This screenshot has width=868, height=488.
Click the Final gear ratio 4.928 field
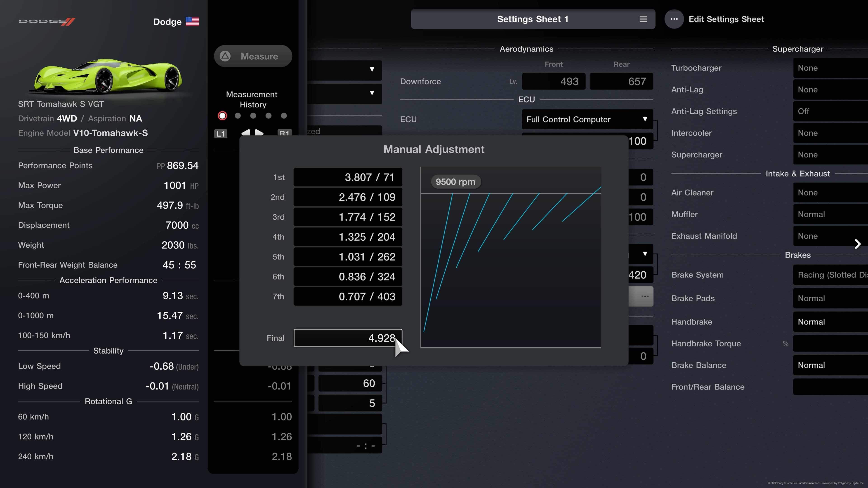coord(348,338)
